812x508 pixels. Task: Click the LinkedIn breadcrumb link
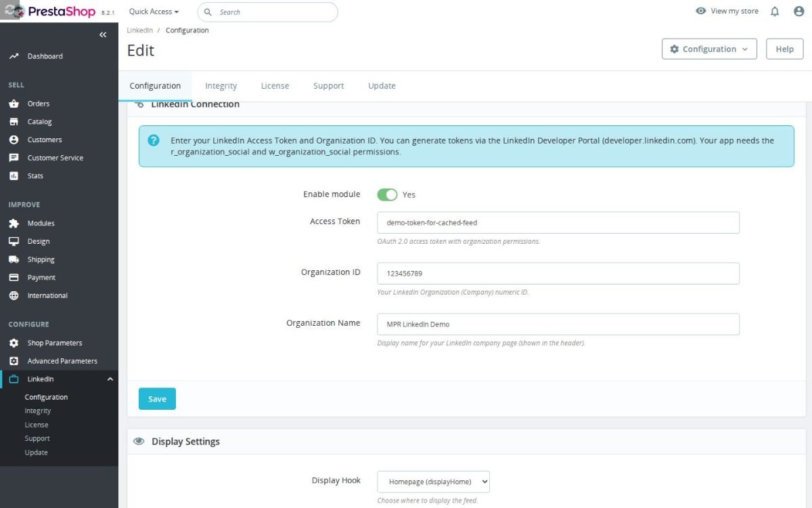click(139, 30)
